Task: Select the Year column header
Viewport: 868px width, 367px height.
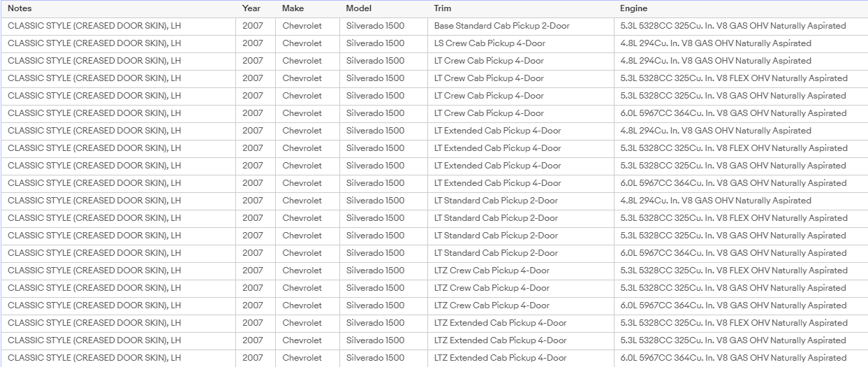Action: (x=251, y=8)
